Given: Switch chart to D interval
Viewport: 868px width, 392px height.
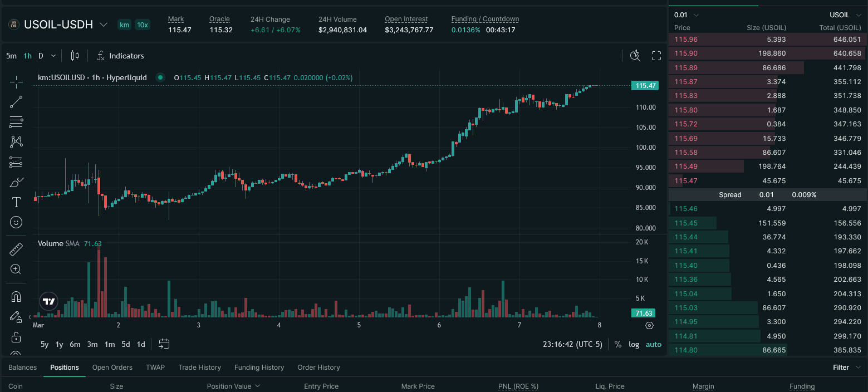Looking at the screenshot, I should [41, 56].
